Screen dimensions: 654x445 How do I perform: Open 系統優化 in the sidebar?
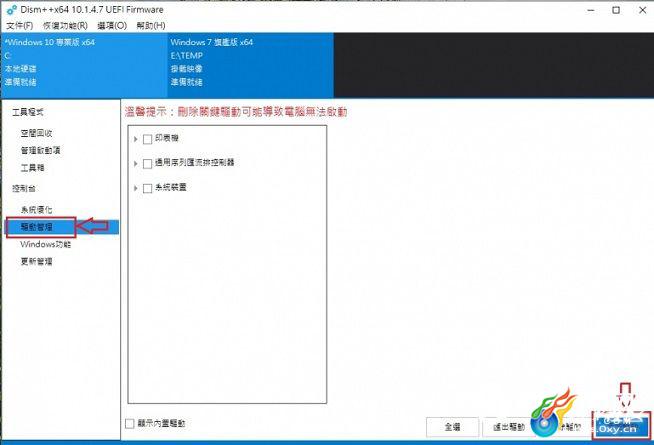[36, 209]
